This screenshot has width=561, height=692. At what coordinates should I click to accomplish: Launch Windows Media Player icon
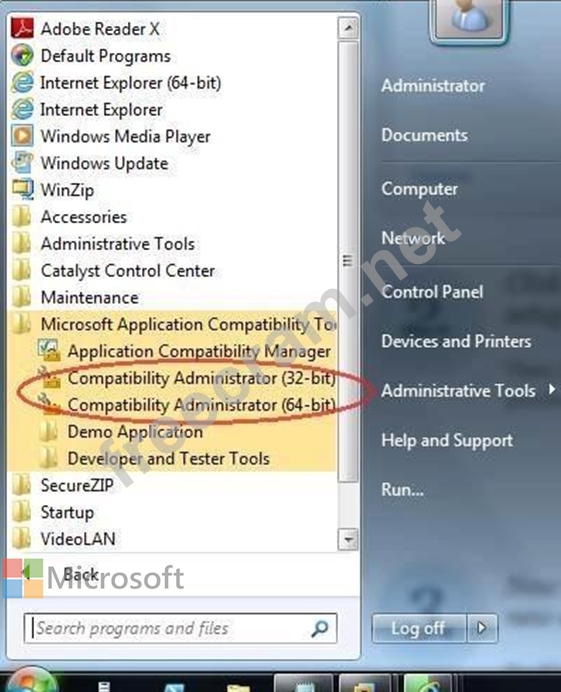click(22, 136)
